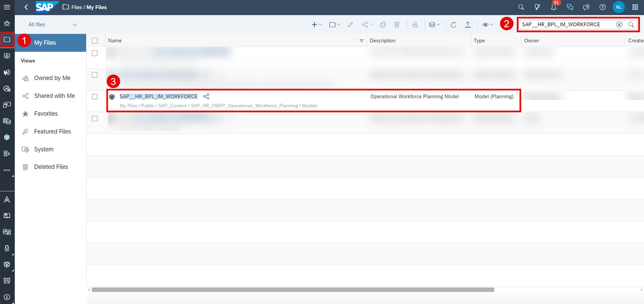This screenshot has width=644, height=304.
Task: Open the Security padlock icon in the sidebar
Action: [7, 248]
